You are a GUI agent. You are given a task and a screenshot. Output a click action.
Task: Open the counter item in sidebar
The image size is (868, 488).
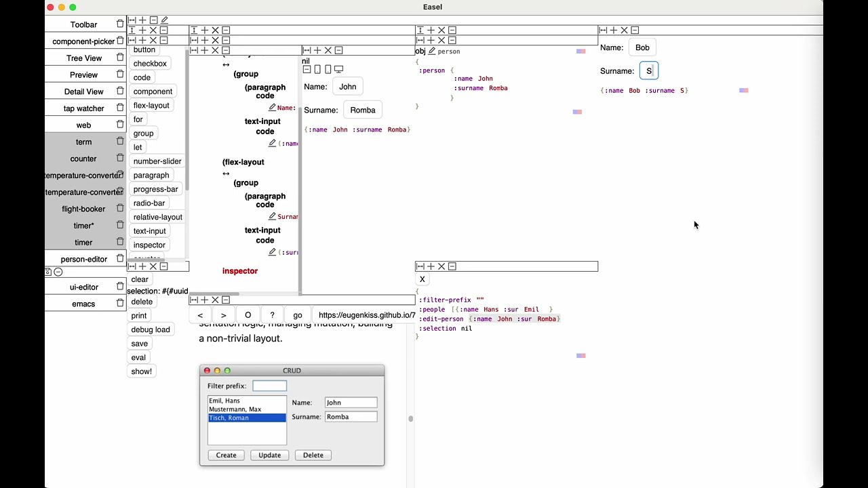pos(83,159)
